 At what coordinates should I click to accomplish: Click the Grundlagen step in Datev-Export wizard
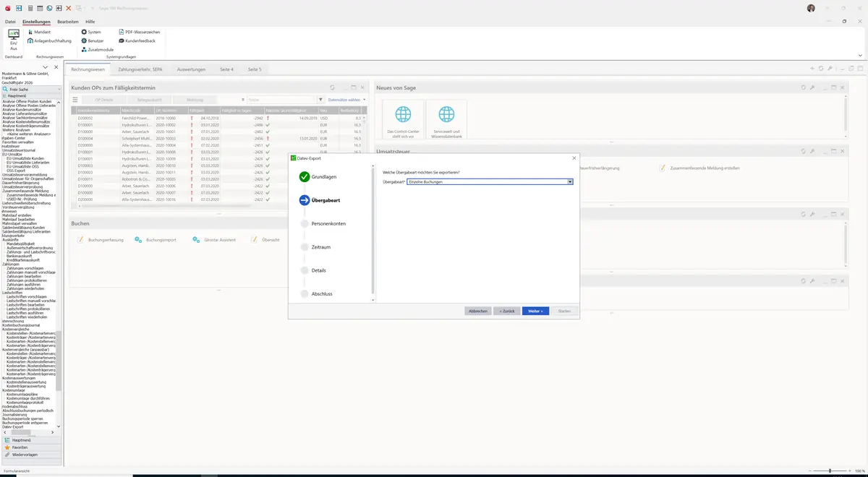tap(318, 176)
